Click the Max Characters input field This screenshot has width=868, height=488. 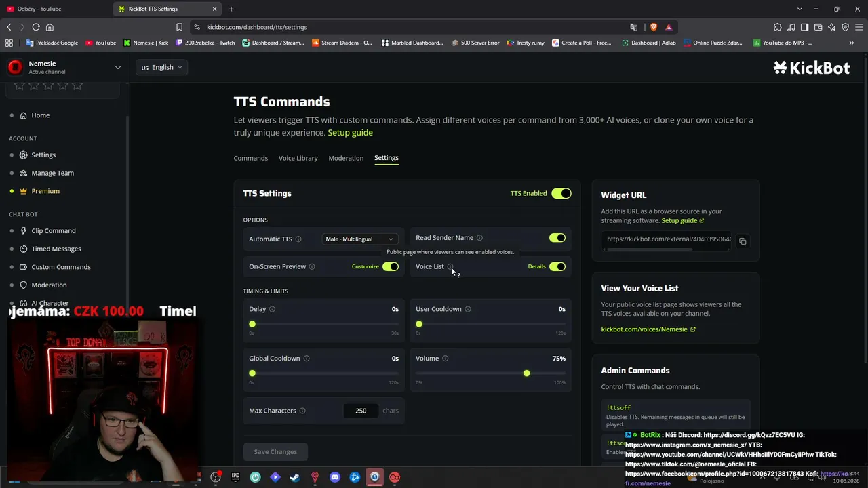(361, 411)
